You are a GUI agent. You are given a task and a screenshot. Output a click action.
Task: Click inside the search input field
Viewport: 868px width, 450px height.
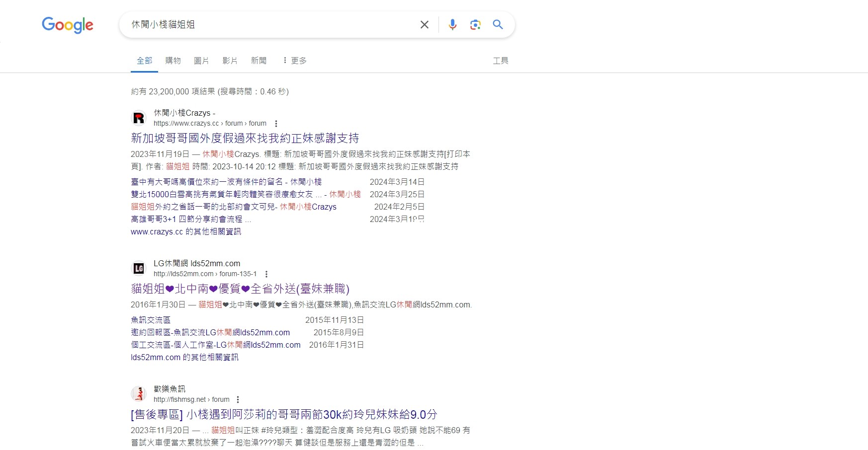pos(271,24)
